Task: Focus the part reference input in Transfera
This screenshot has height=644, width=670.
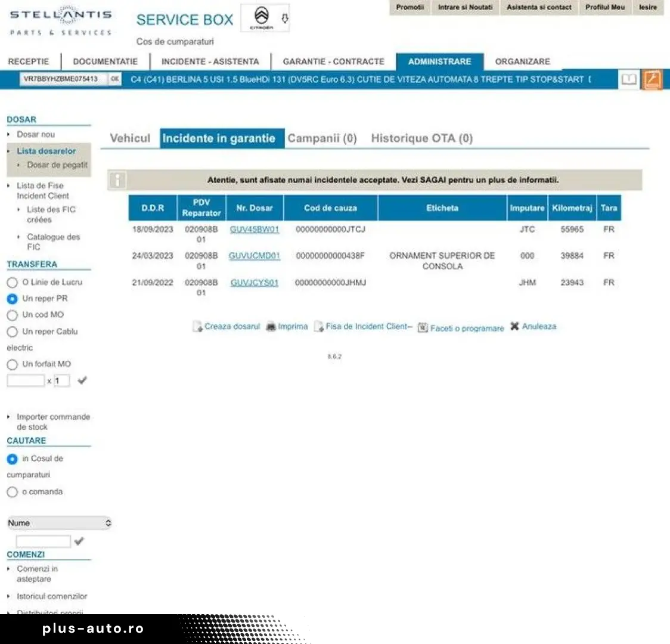Action: [26, 380]
